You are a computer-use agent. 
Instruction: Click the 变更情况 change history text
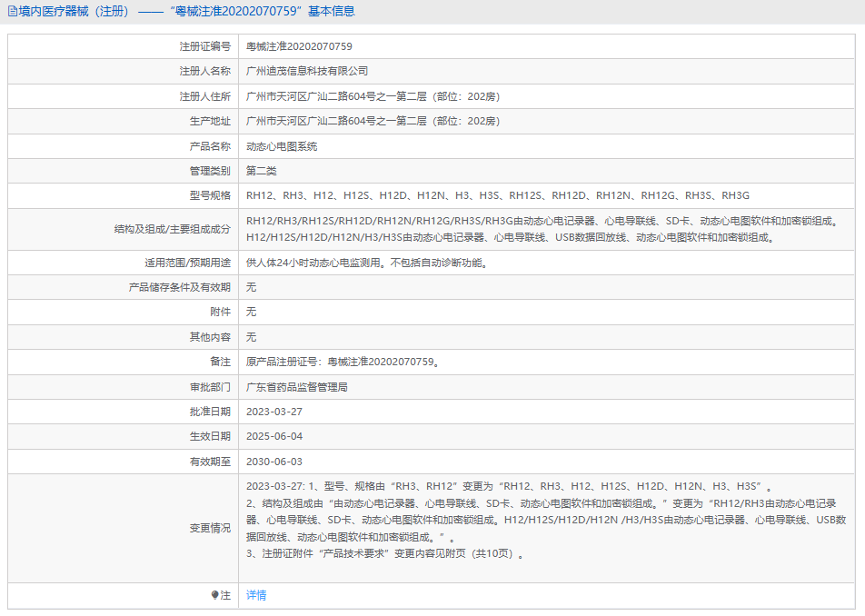[x=545, y=520]
